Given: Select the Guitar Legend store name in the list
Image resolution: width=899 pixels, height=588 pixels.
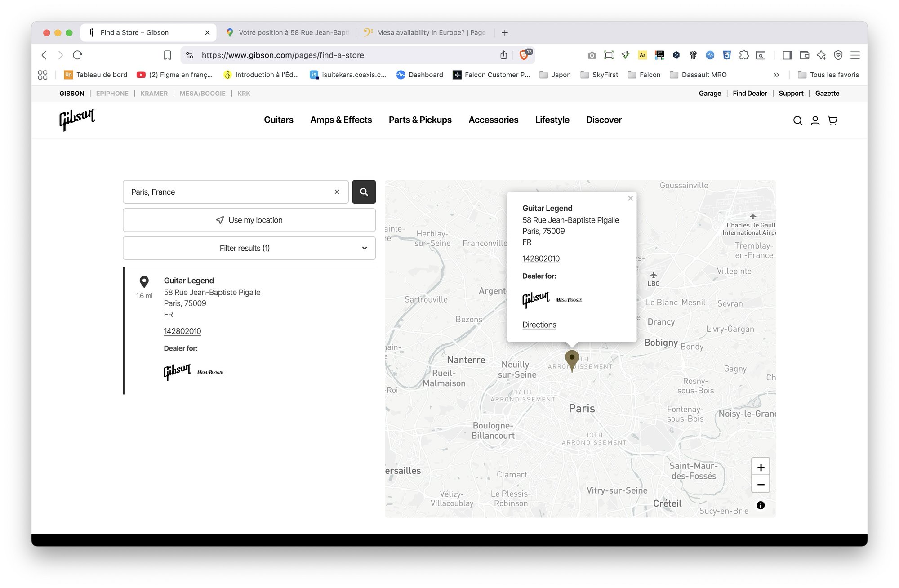Looking at the screenshot, I should click(x=189, y=281).
